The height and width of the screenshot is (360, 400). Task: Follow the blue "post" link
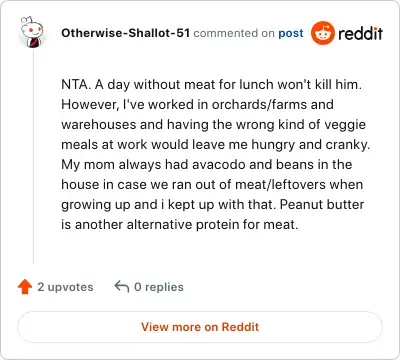[x=291, y=33]
